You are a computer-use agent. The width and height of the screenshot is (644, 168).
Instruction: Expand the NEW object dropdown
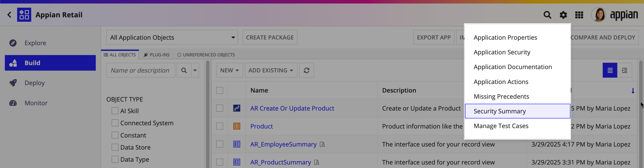pos(230,70)
